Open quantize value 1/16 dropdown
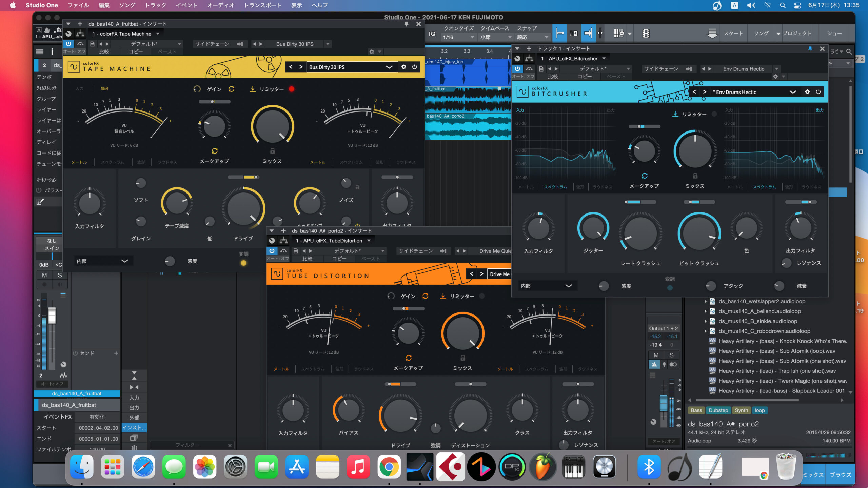The image size is (868, 488). click(458, 37)
